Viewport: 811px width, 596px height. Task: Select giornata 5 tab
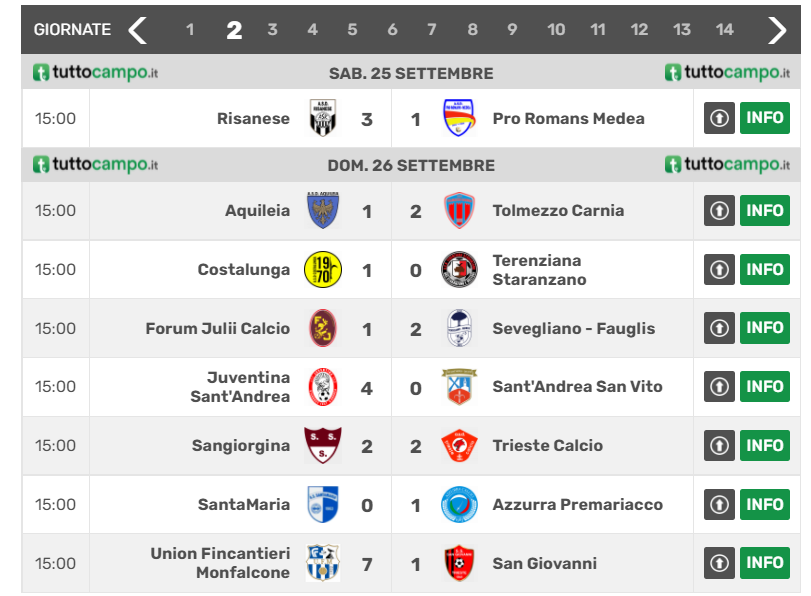pyautogui.click(x=352, y=30)
